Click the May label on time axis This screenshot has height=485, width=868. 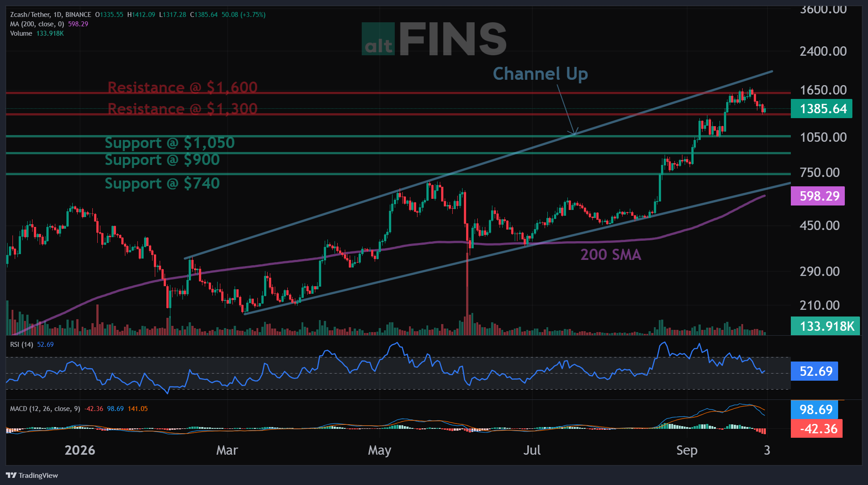tap(380, 451)
